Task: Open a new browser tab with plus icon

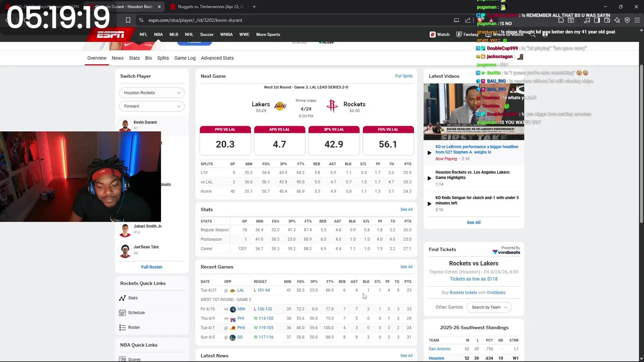Action: point(254,7)
